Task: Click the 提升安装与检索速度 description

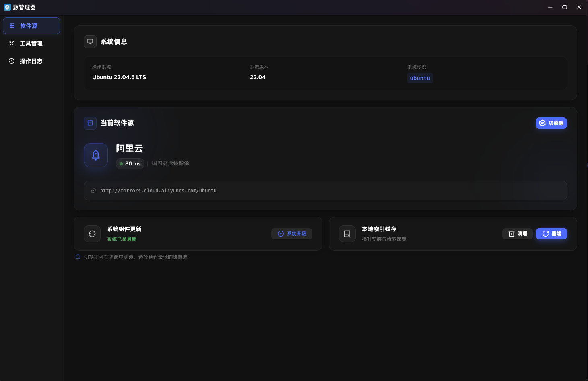Action: (x=384, y=239)
